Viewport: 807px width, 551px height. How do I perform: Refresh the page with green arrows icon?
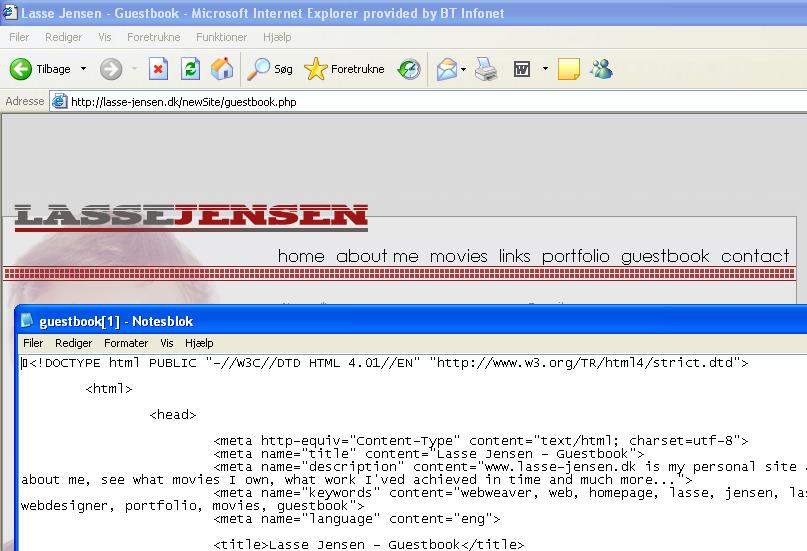(190, 69)
